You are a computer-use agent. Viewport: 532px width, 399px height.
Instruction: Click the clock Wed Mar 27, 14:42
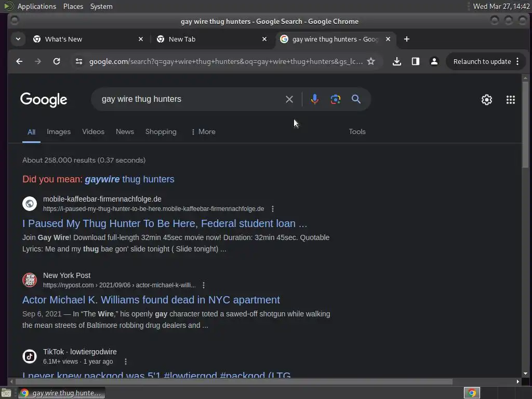coord(501,6)
